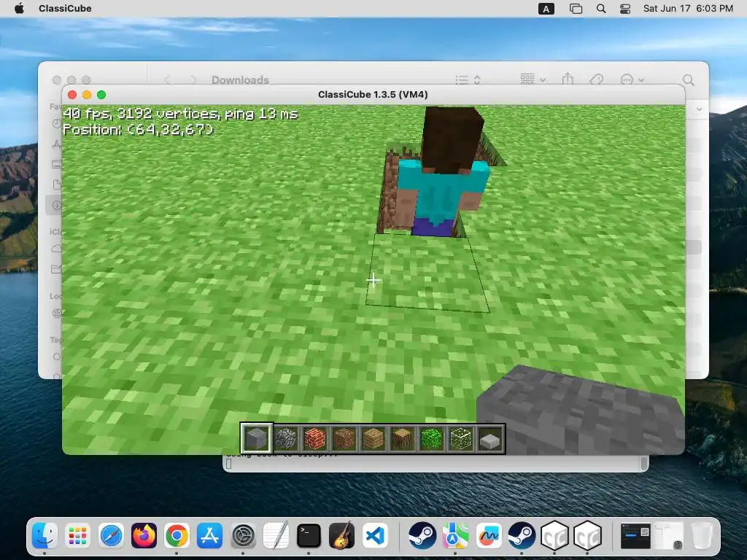
Task: Minimize the ClassiCube window with yellow button
Action: 87,95
